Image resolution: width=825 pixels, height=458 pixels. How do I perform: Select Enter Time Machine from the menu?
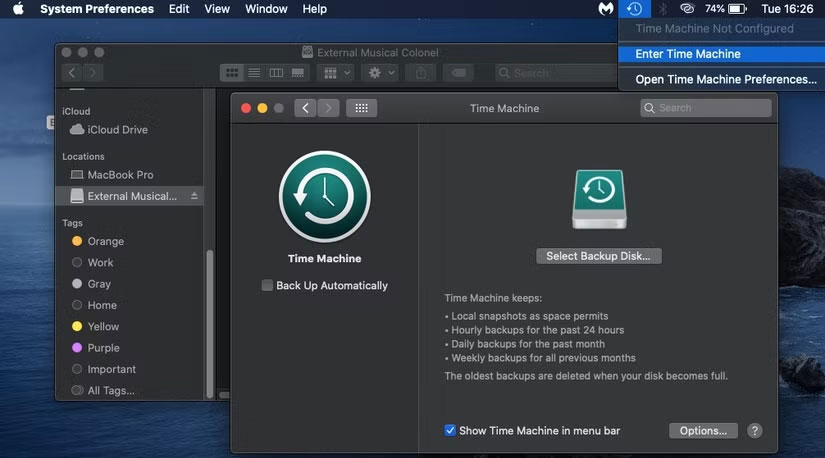pos(688,54)
